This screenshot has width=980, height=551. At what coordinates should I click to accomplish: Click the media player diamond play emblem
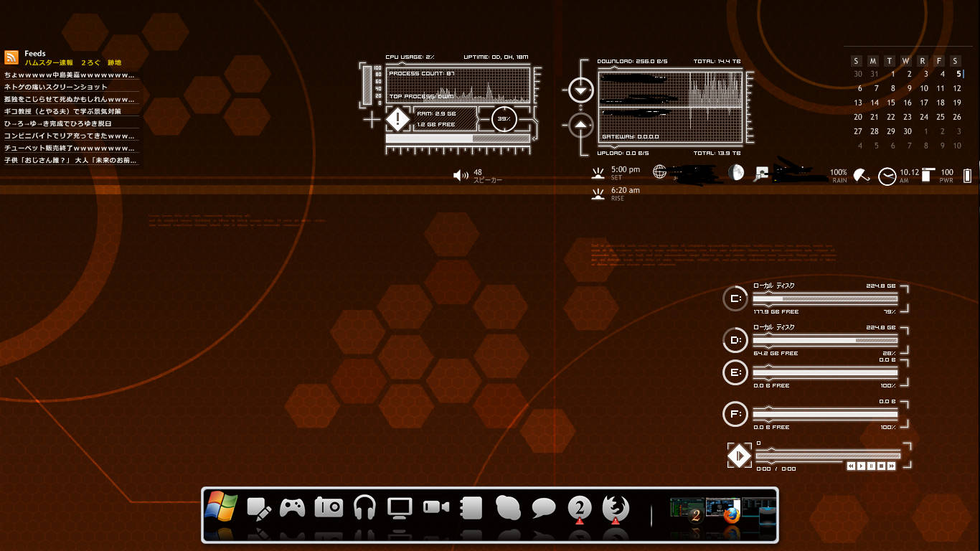[739, 456]
